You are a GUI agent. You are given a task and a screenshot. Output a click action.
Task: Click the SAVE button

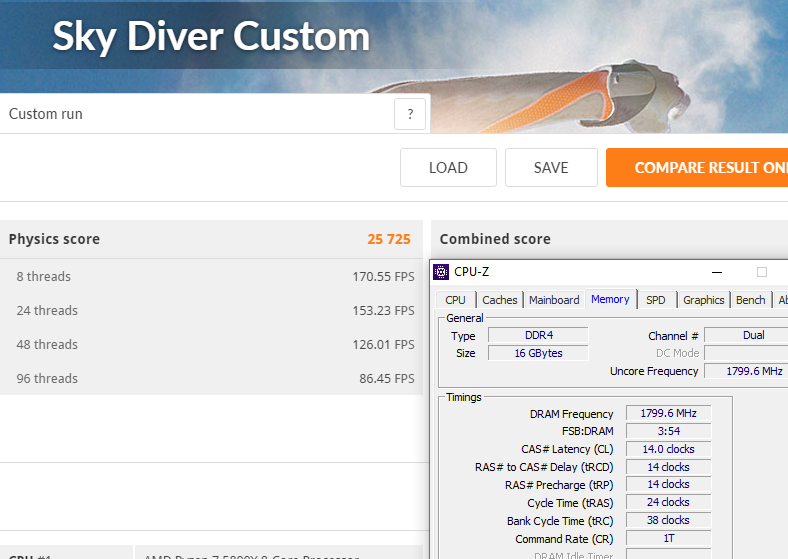pos(551,167)
